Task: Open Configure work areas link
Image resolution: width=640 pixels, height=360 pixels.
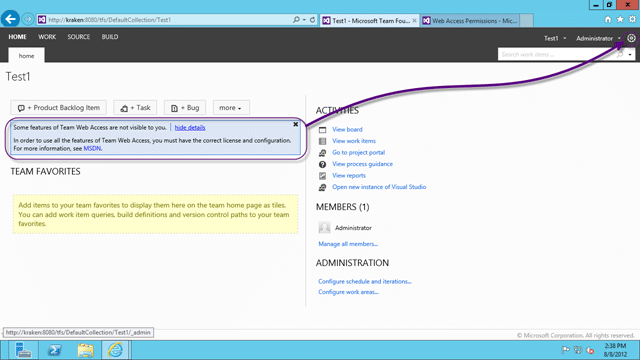Action: tap(348, 292)
